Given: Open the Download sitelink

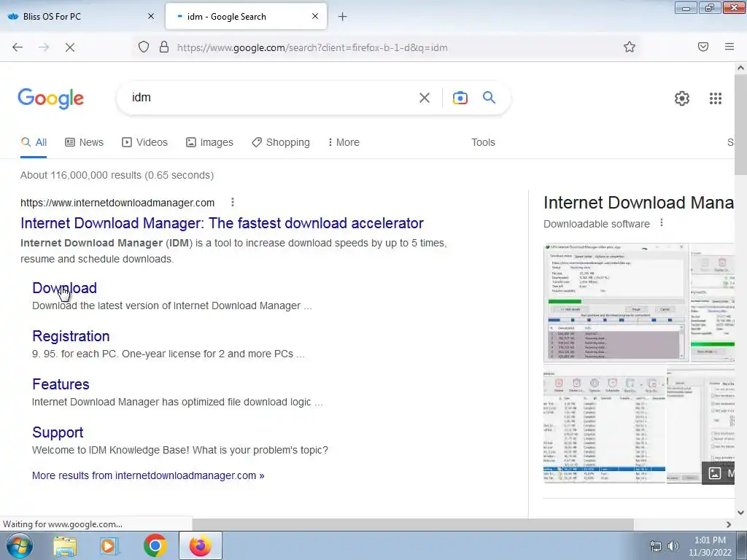Looking at the screenshot, I should pos(64,287).
